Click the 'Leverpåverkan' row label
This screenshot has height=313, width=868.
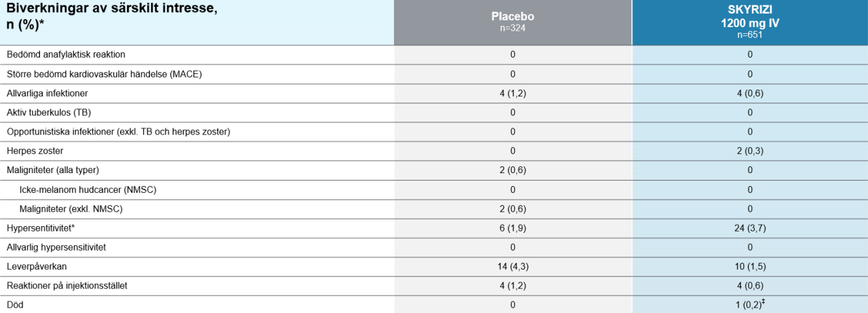click(x=37, y=267)
